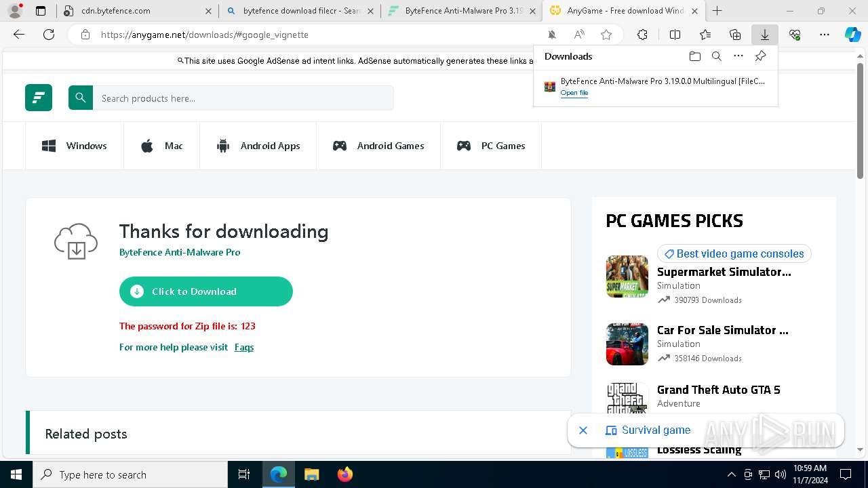The height and width of the screenshot is (488, 868).
Task: Show hidden system tray icons
Action: pos(731,474)
